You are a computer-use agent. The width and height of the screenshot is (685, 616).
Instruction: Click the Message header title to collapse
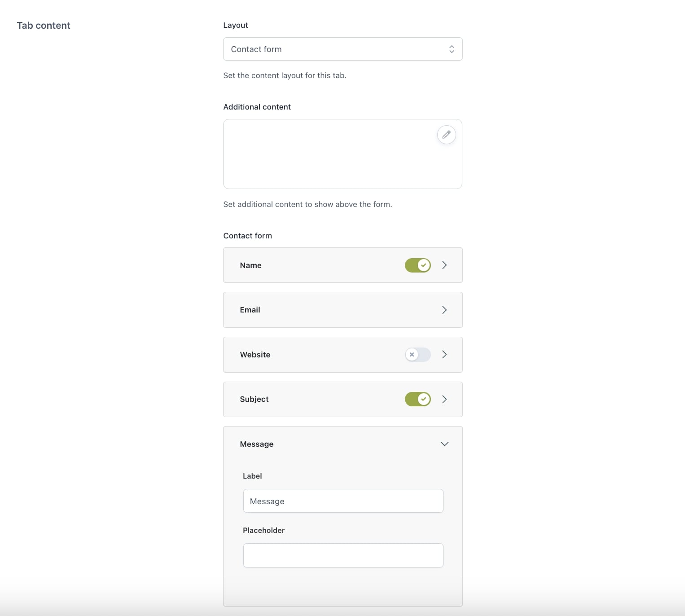256,444
